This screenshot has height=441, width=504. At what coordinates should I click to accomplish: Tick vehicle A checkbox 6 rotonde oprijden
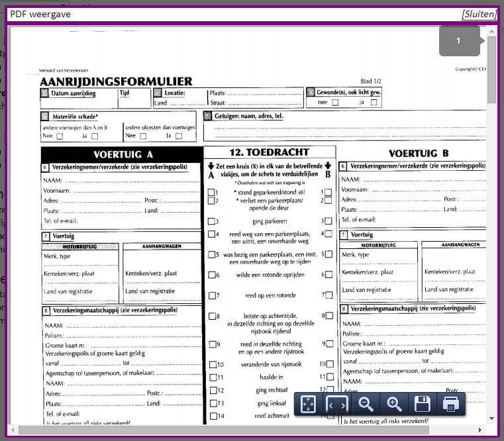tap(212, 275)
